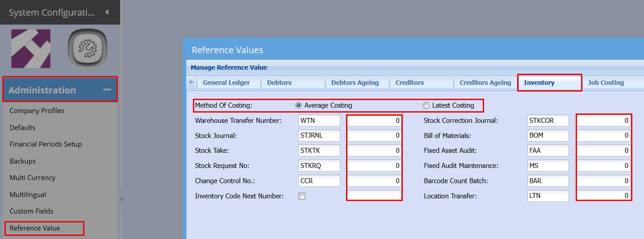Collapse the Administration menu section
644x239 pixels.
107,90
